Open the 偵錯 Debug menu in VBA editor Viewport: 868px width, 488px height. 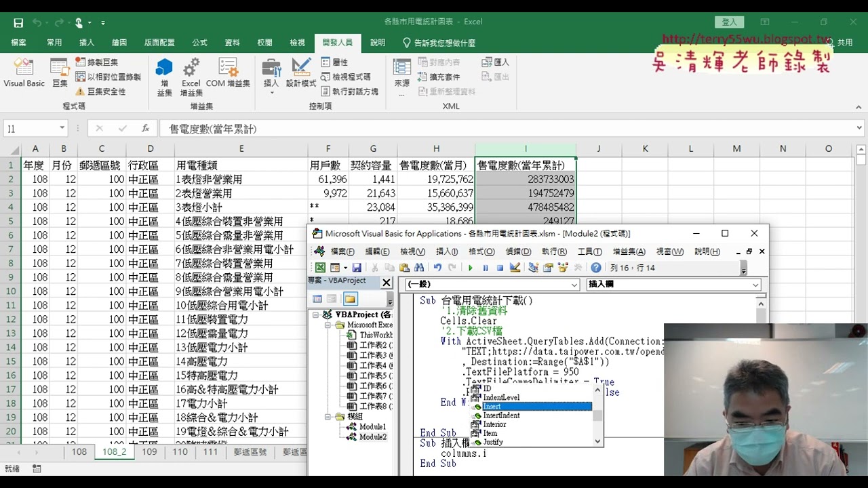518,251
